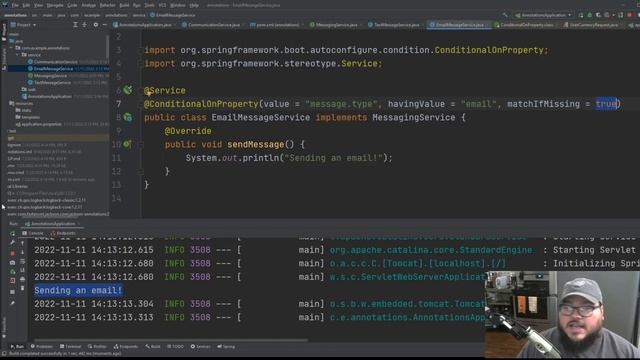Open the TODO tool window
This screenshot has width=640, height=360.
[x=176, y=347]
